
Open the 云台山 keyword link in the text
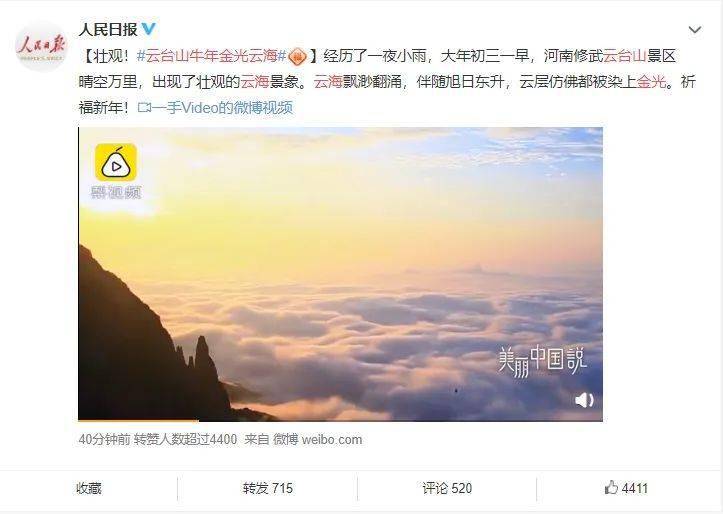point(624,56)
